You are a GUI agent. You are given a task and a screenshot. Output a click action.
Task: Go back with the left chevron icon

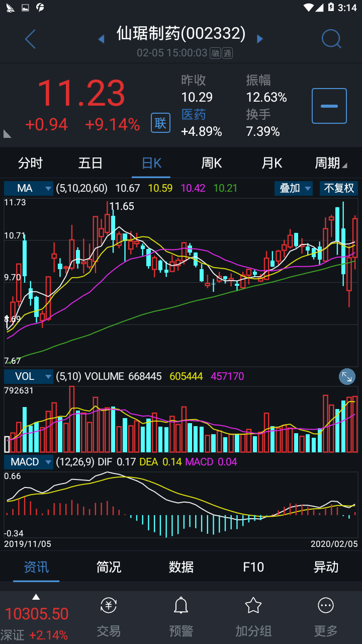(x=30, y=39)
